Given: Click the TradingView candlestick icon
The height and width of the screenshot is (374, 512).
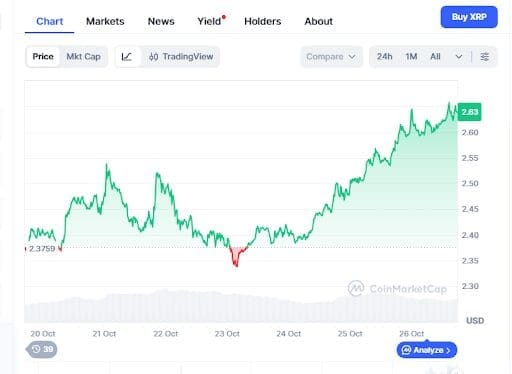Looking at the screenshot, I should pos(153,57).
